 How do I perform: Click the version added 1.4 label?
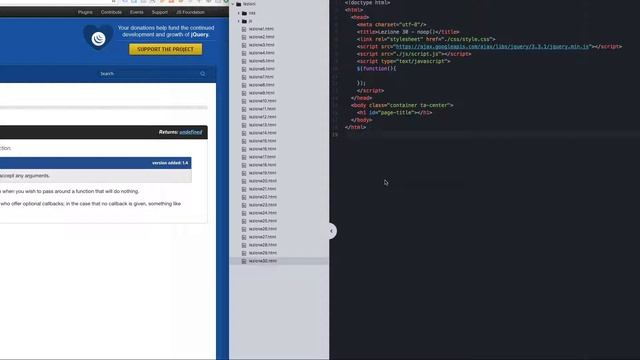[x=170, y=163]
